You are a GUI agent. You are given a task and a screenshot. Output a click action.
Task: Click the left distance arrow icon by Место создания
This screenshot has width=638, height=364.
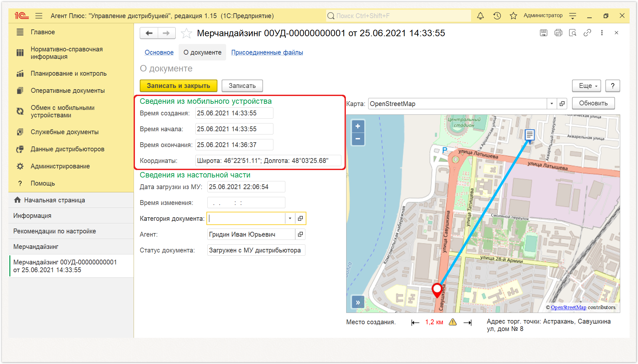pyautogui.click(x=415, y=322)
